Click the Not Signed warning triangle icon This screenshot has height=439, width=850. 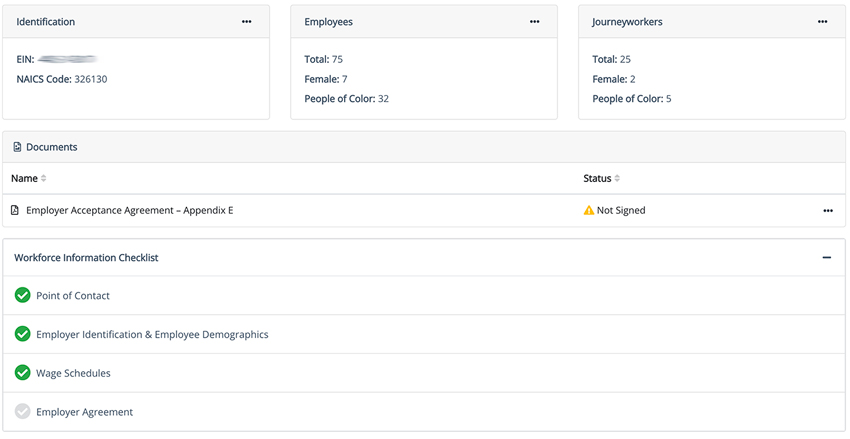(589, 211)
